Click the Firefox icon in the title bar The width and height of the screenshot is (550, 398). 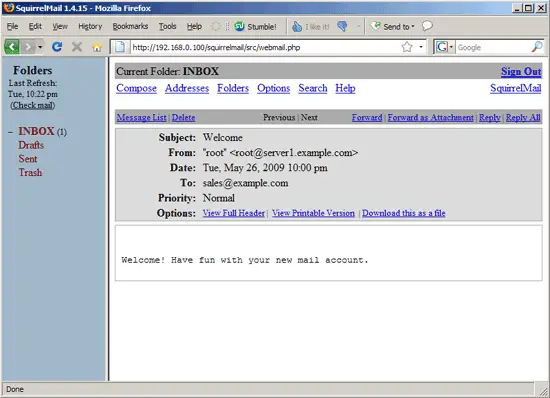(9, 8)
